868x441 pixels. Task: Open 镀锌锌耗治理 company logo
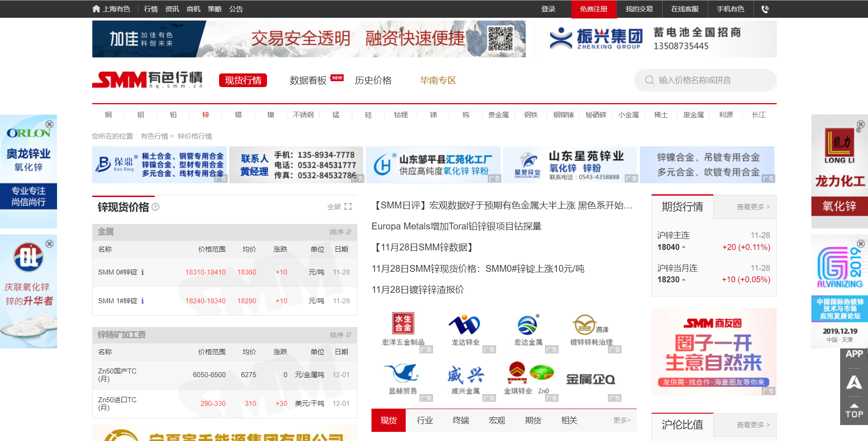click(x=591, y=329)
